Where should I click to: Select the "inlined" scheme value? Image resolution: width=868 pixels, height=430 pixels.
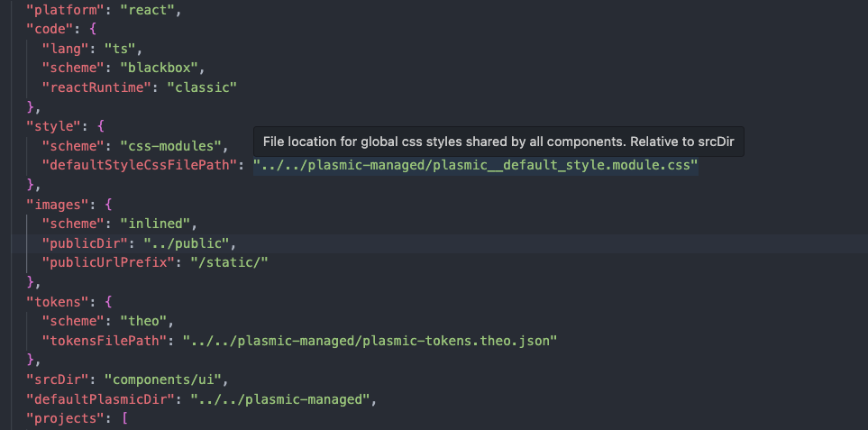[161, 223]
